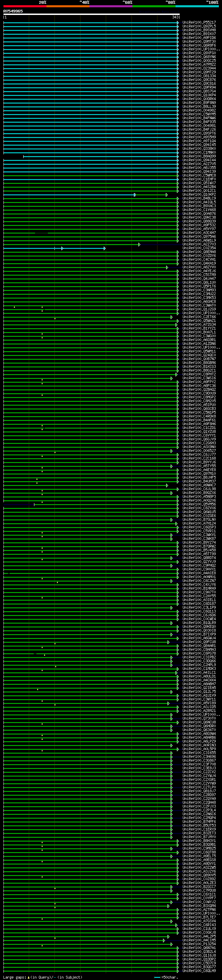
Task: Select hit label UniRef100_A2Z705
Action: (x=199, y=164)
